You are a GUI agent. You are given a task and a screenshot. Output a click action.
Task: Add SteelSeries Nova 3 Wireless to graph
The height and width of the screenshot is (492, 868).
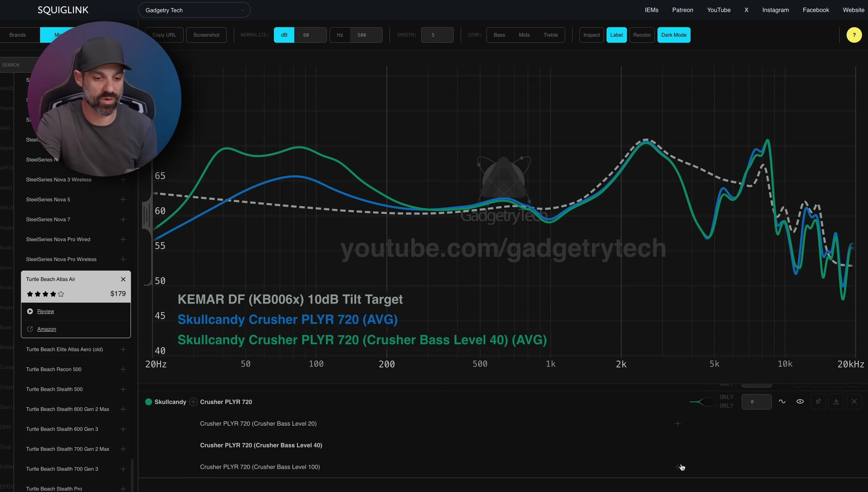coord(123,179)
